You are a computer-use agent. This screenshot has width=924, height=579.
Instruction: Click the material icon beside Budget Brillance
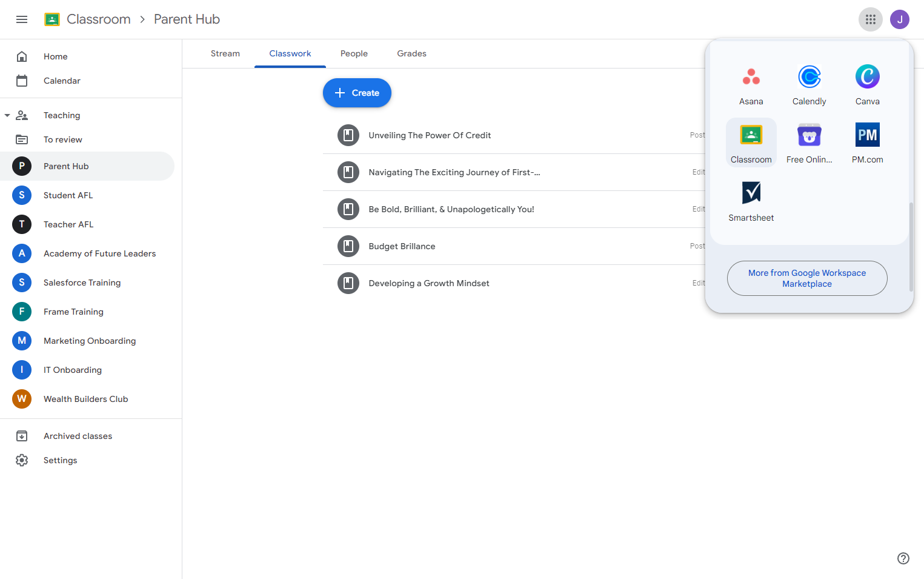[x=348, y=246]
